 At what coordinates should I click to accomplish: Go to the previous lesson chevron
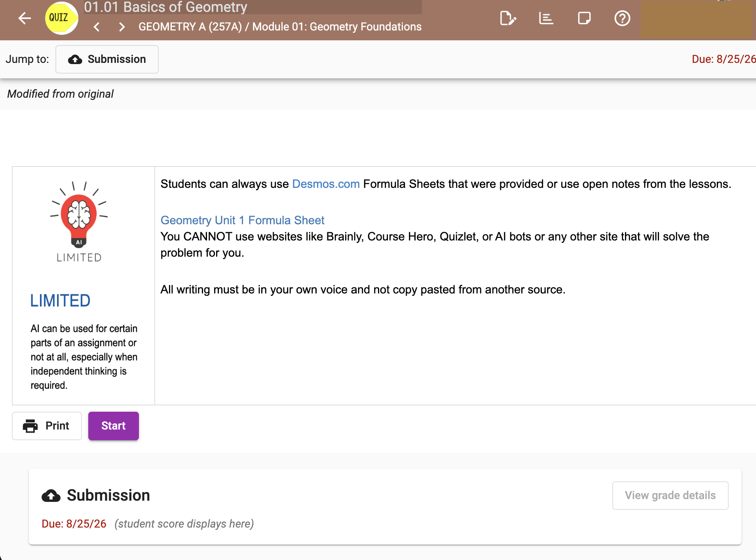pyautogui.click(x=97, y=27)
